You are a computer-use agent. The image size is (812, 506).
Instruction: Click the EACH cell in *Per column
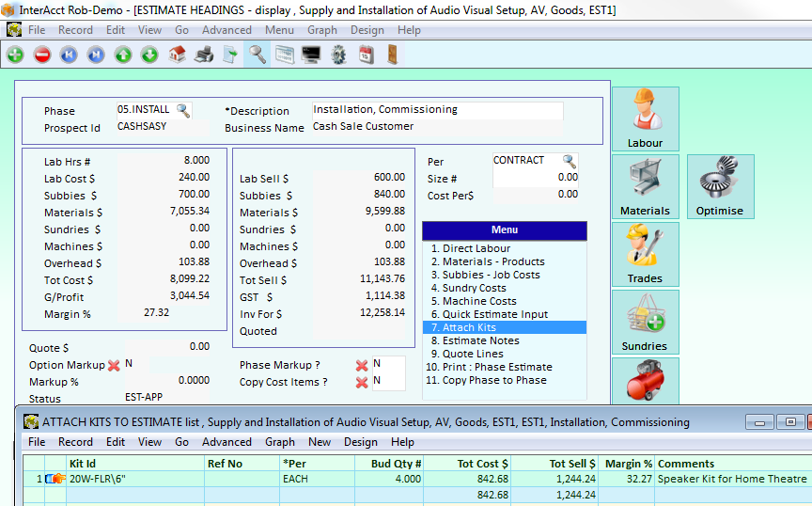[x=317, y=479]
